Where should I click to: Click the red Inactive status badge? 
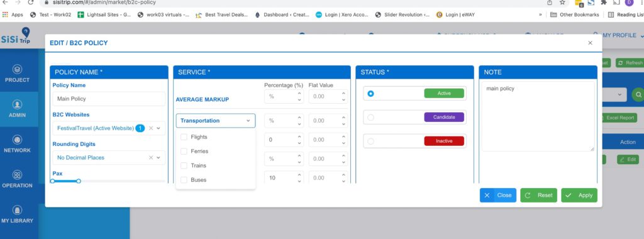444,142
